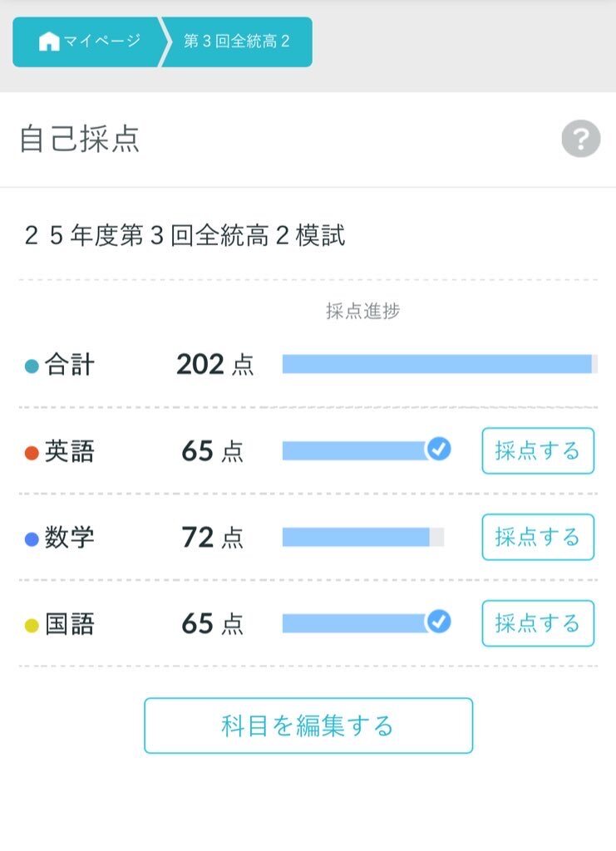Click the teal dot beside 合計

[x=32, y=366]
